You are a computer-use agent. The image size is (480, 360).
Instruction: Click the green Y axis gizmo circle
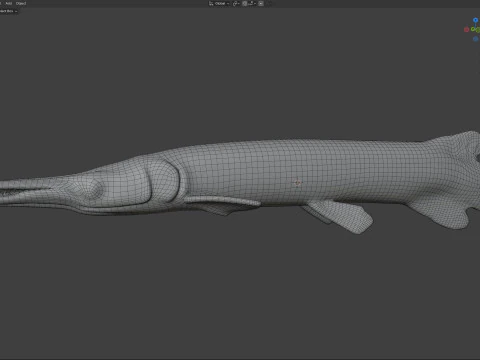click(x=473, y=29)
